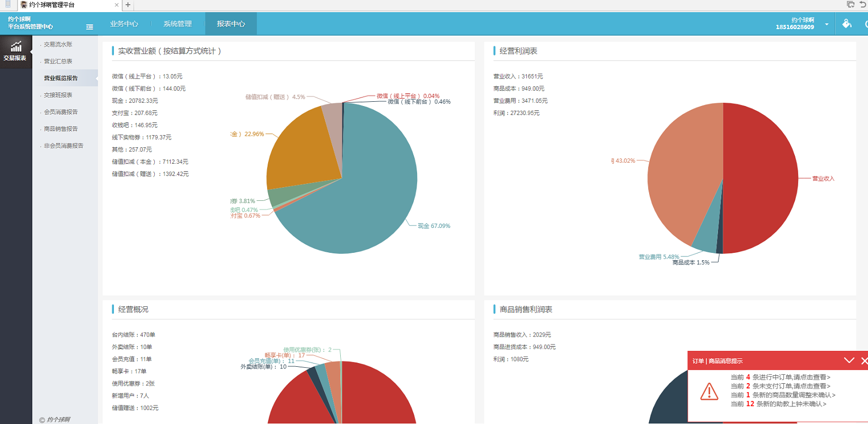The image size is (868, 424).
Task: Open the new browser tab plus button
Action: [x=128, y=5]
